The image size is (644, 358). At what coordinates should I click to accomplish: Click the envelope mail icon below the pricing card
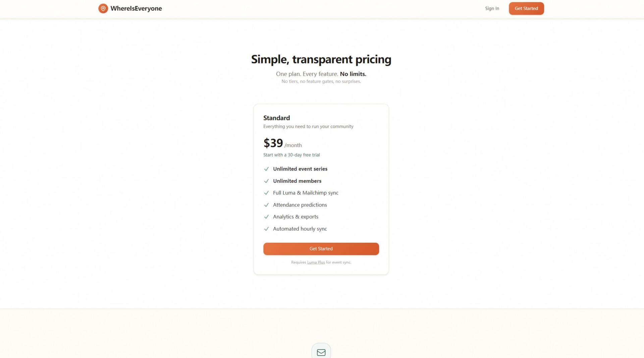pos(321,352)
